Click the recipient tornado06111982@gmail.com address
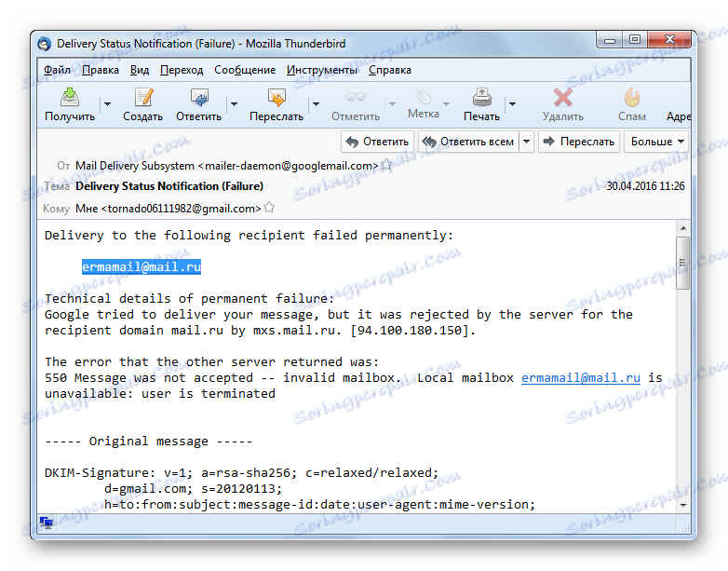Screen dimensions: 728x571 click(182, 209)
